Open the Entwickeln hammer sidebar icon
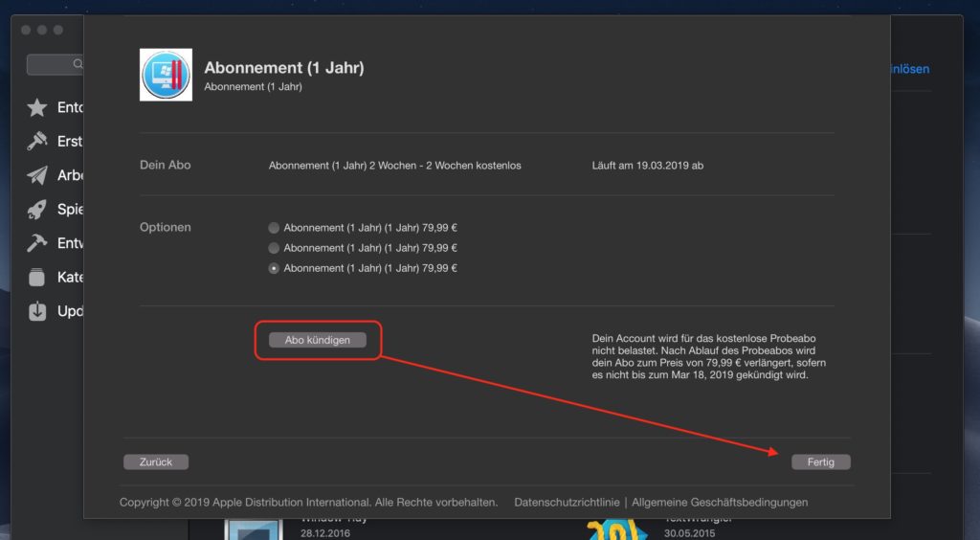The height and width of the screenshot is (540, 980). pos(37,243)
